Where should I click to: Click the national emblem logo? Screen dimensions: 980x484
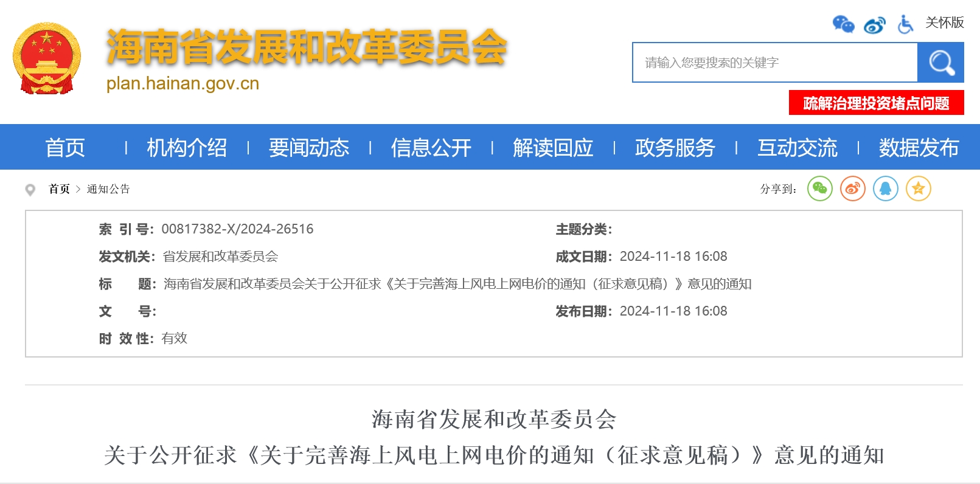pos(47,59)
